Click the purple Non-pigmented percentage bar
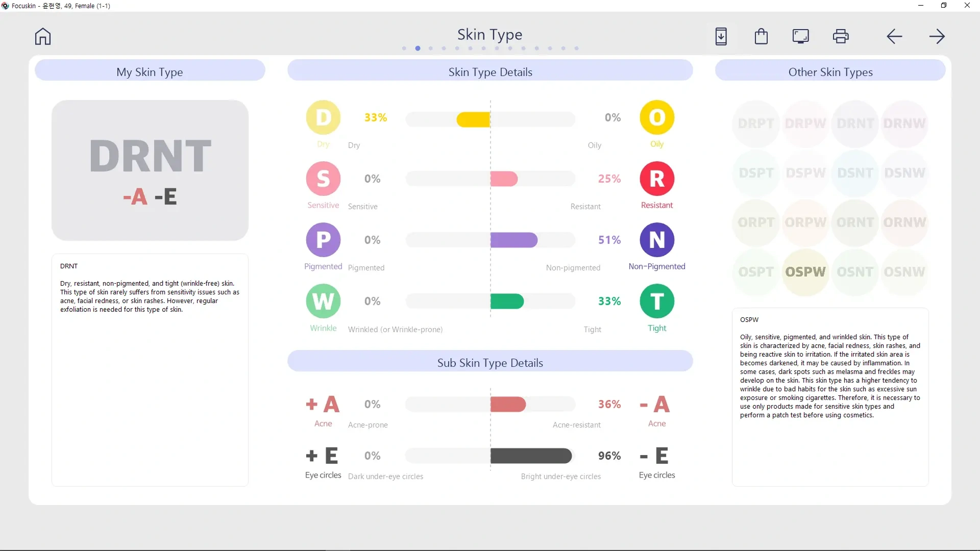This screenshot has height=551, width=980. 513,240
